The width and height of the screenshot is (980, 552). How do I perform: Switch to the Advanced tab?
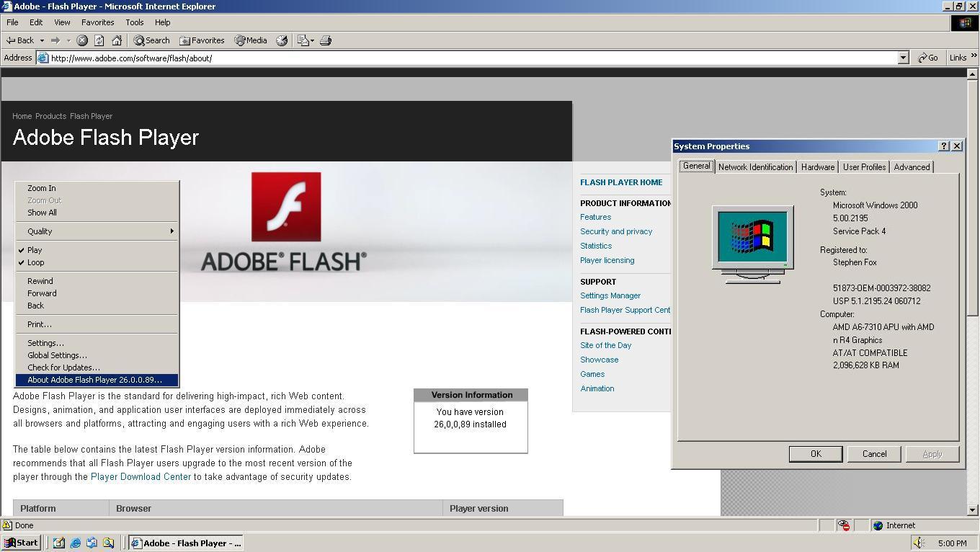pyautogui.click(x=912, y=166)
